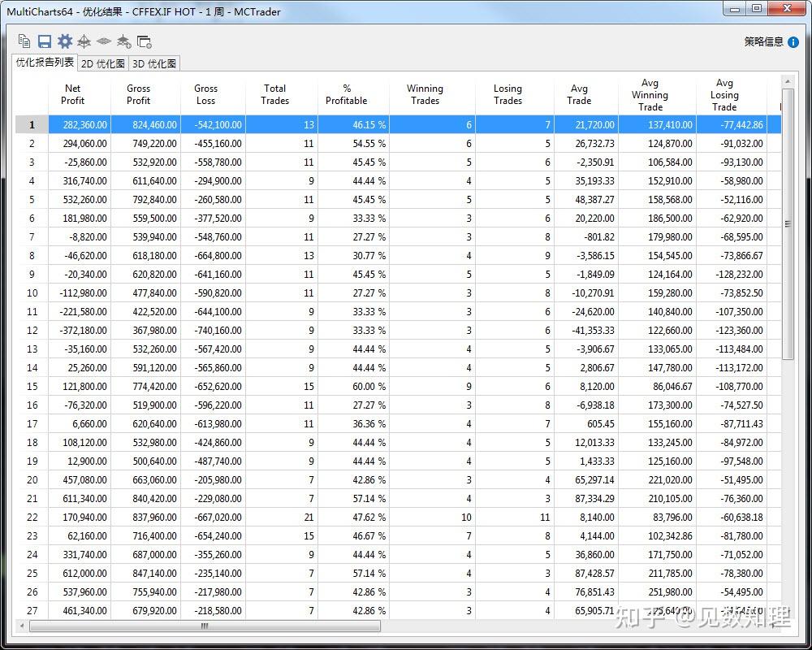Open the 策略信息 strategy information link
This screenshot has height=650, width=812.
click(x=764, y=42)
